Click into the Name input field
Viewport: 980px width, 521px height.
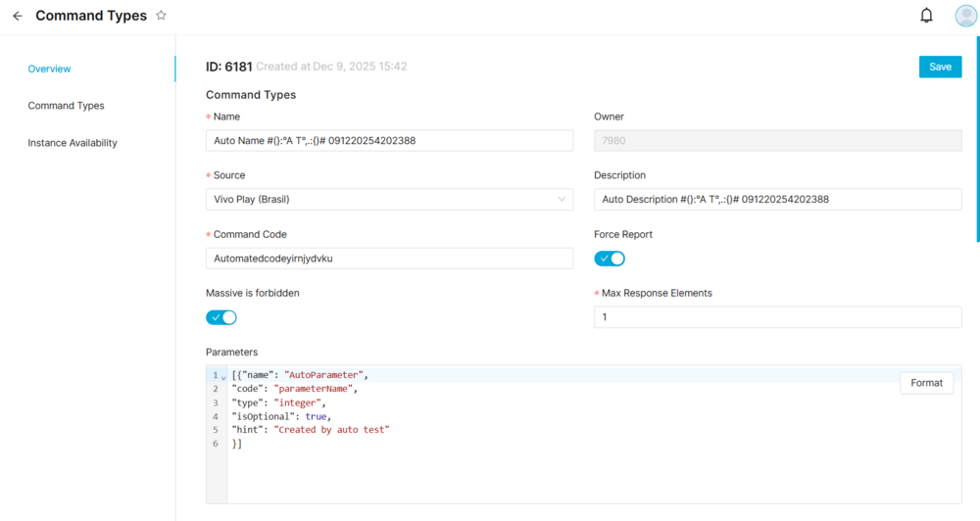click(x=389, y=140)
